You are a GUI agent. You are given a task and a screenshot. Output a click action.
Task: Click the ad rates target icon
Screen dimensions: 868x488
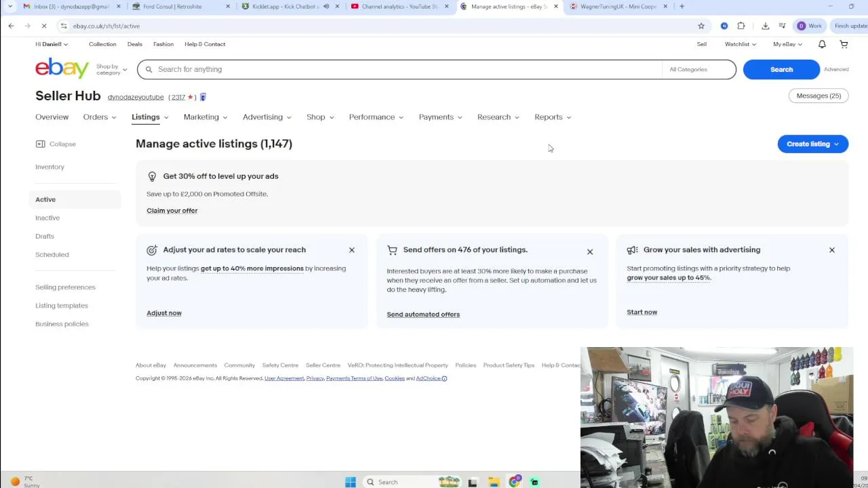[x=152, y=250]
